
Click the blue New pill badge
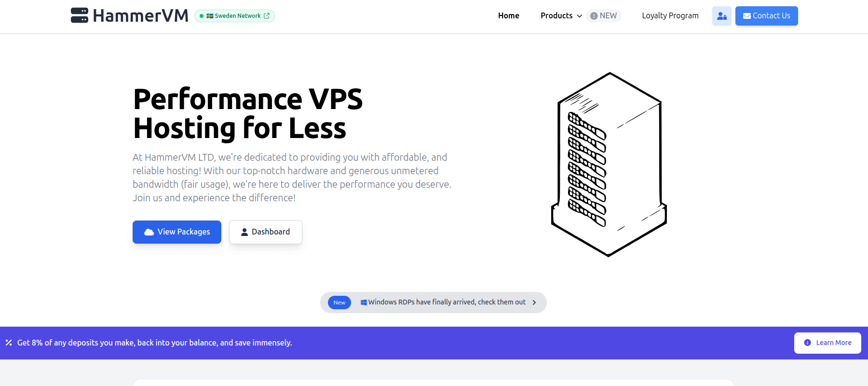pos(339,303)
